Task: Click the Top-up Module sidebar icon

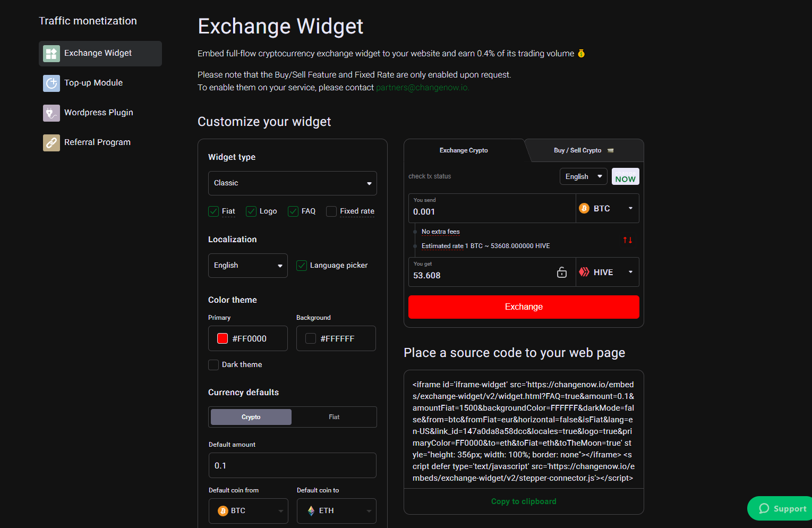Action: click(x=52, y=83)
